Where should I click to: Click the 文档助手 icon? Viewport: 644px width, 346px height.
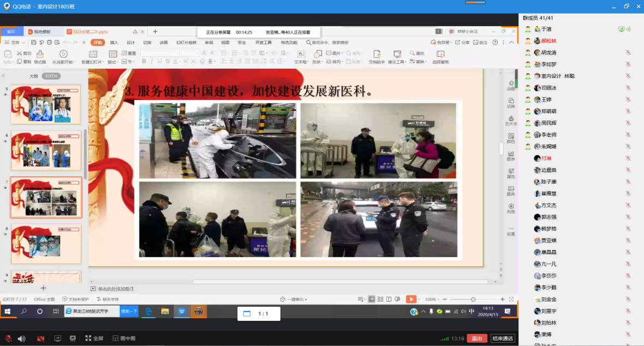click(x=377, y=53)
